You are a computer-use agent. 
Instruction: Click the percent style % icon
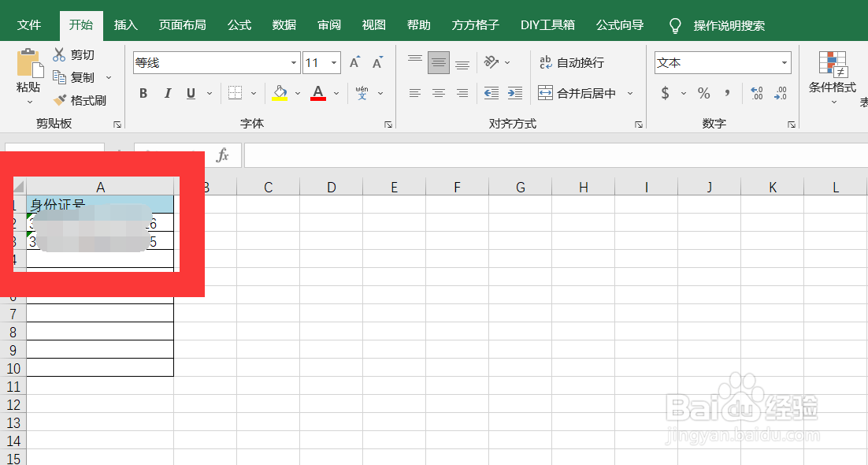point(703,93)
